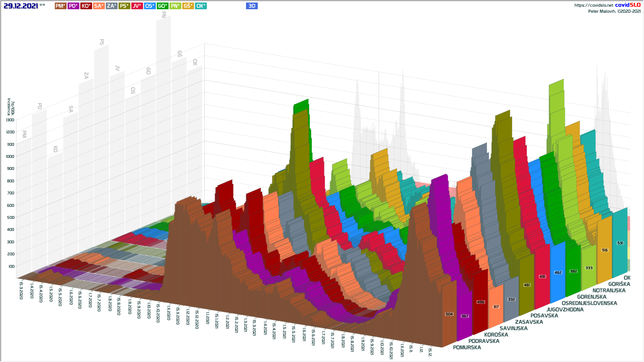
Task: Click the 29.12.2021 date heading
Action: click(21, 6)
